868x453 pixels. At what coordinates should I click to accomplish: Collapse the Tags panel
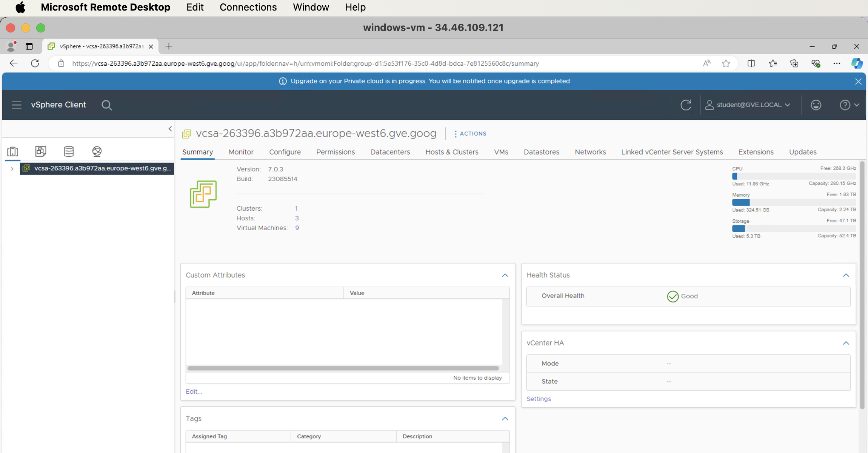coord(505,419)
